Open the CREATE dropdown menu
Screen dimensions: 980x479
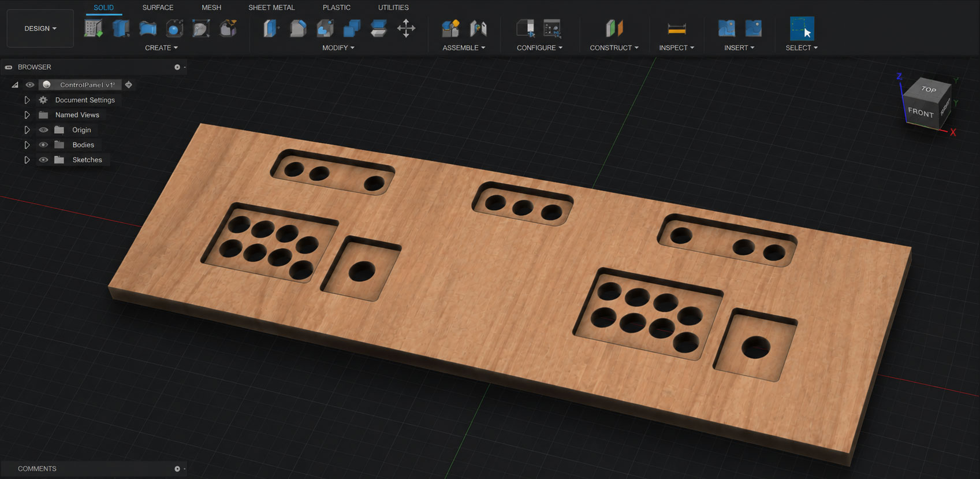coord(161,48)
